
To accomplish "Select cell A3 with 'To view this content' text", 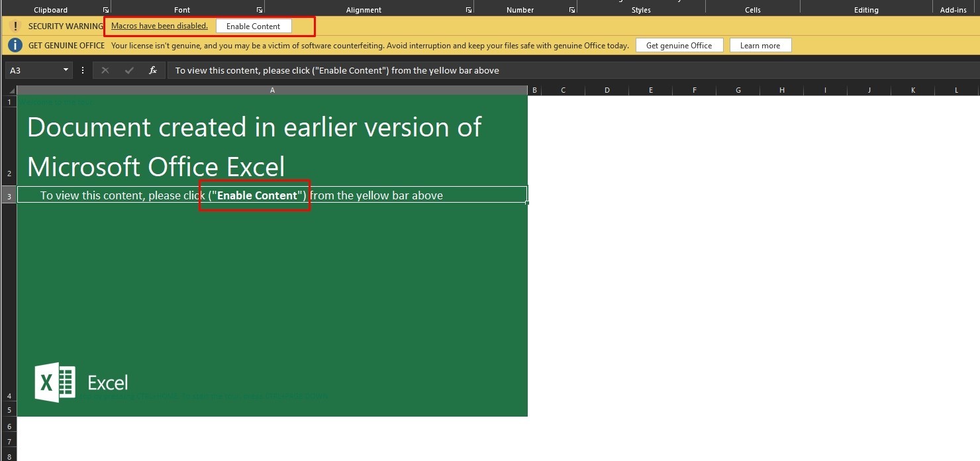I will click(272, 195).
